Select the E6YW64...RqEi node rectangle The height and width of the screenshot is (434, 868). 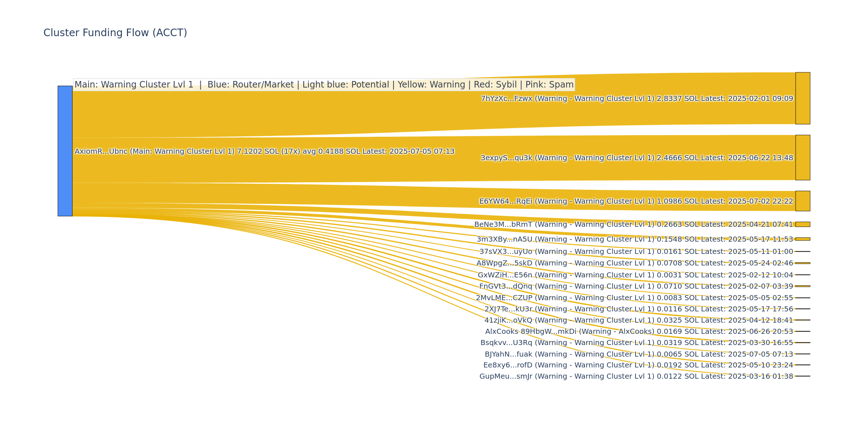pos(803,201)
